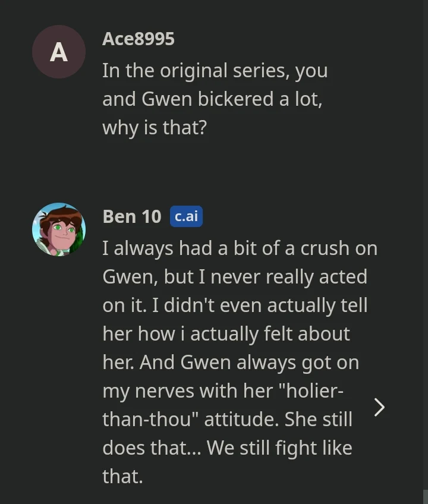Click the 'than-thou" attitude. She still' line
The width and height of the screenshot is (428, 504).
tap(227, 419)
